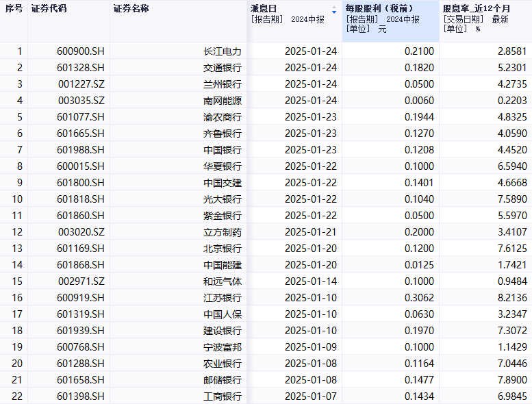The height and width of the screenshot is (404, 532).
Task: Click the stock name 宁波富邦
Action: (223, 347)
